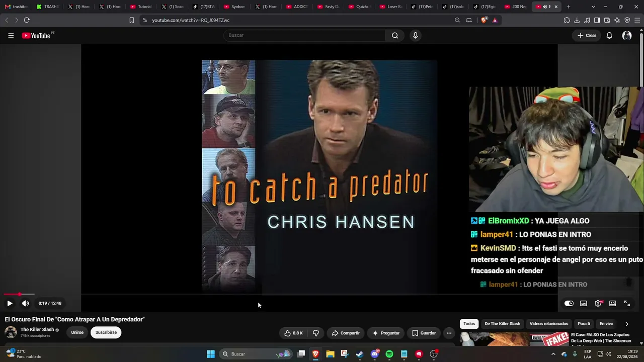This screenshot has width=644, height=362.
Task: Click the YouTube search magnifier button
Action: point(395,35)
